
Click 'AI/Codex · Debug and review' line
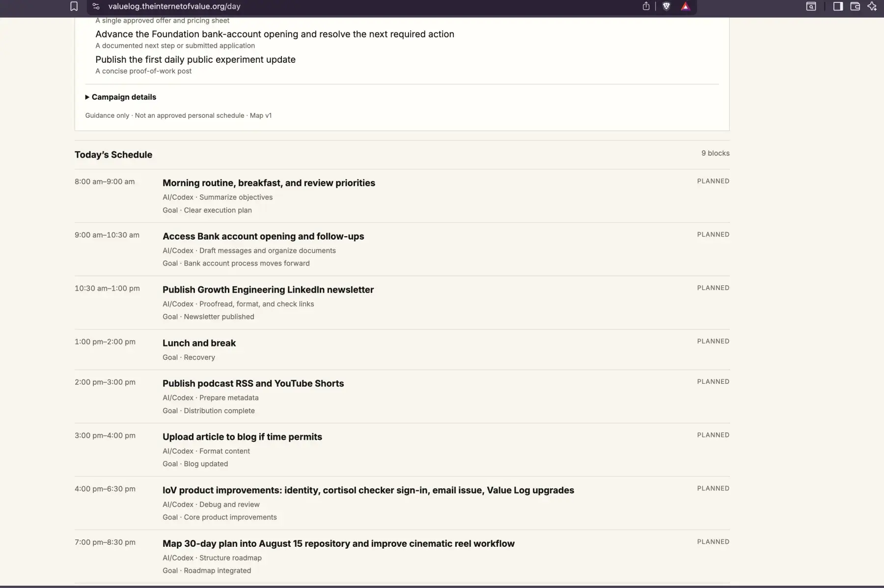click(x=211, y=505)
